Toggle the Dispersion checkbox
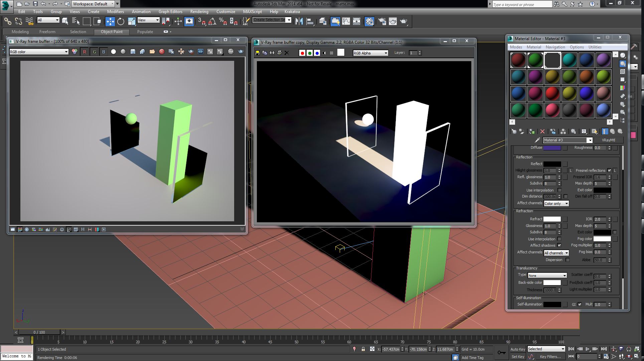 coord(568,260)
